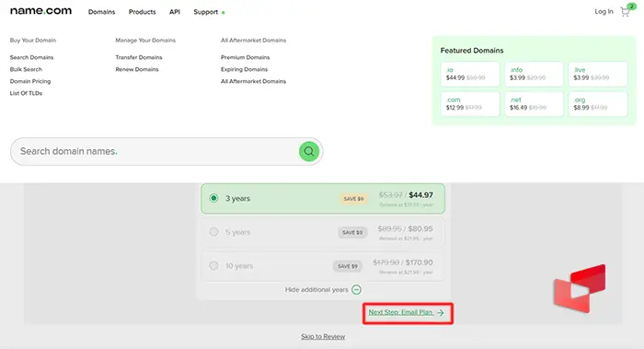Select the .com featured domain card
The height and width of the screenshot is (349, 644).
(470, 104)
